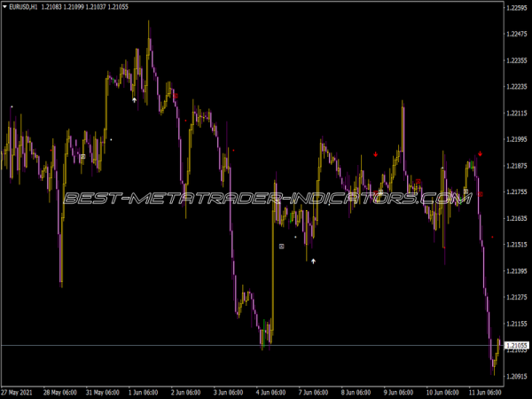Image resolution: width=532 pixels, height=399 pixels.
Task: Select the red down arrow signal near 8 Jun
Action: [x=375, y=154]
